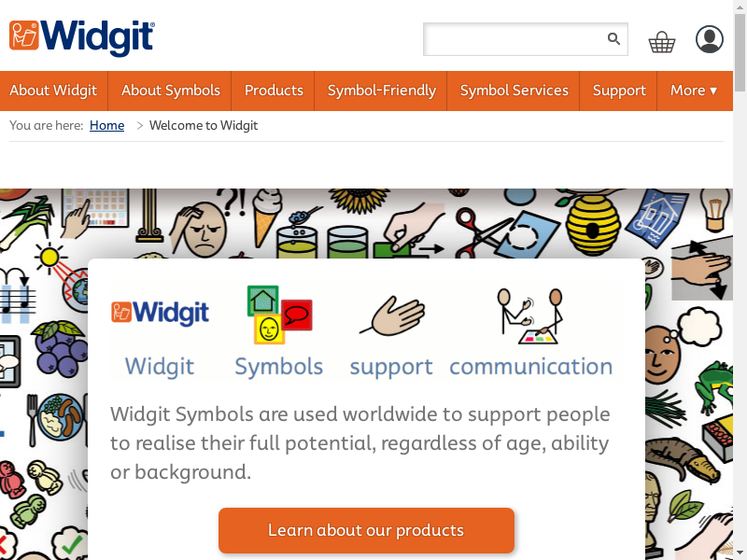Expand the More menu

[x=694, y=91]
